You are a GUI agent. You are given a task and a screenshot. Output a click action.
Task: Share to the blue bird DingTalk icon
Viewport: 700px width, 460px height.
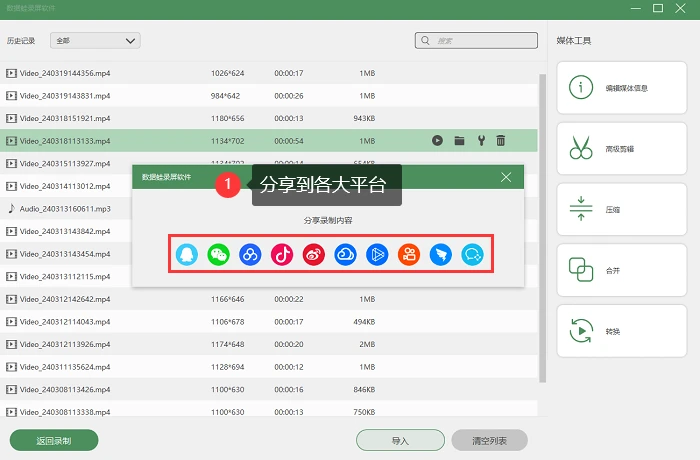click(440, 255)
